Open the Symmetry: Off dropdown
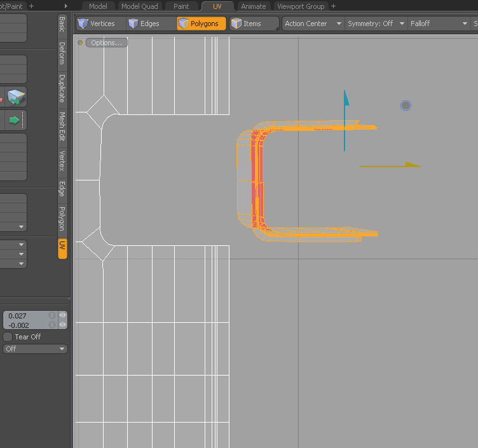This screenshot has height=448, width=478. 376,24
